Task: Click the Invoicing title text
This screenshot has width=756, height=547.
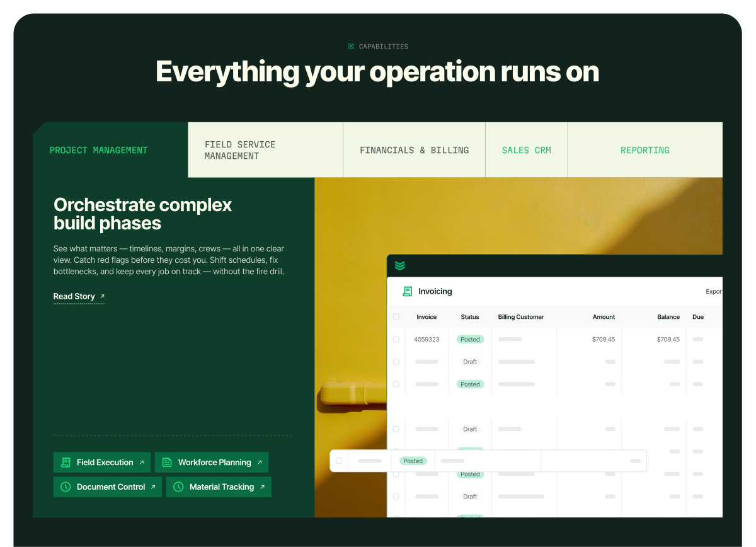Action: (435, 291)
